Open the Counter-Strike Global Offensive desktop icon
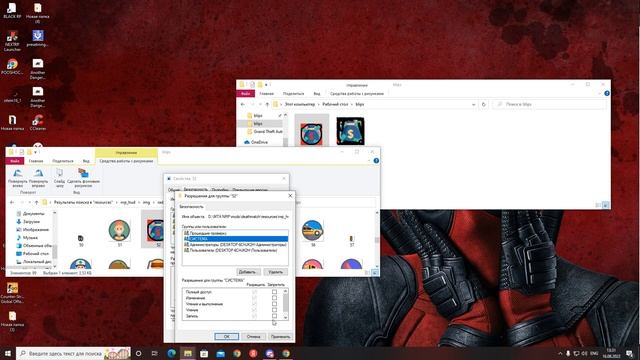Screen dimensions: 640x360 point(12,293)
